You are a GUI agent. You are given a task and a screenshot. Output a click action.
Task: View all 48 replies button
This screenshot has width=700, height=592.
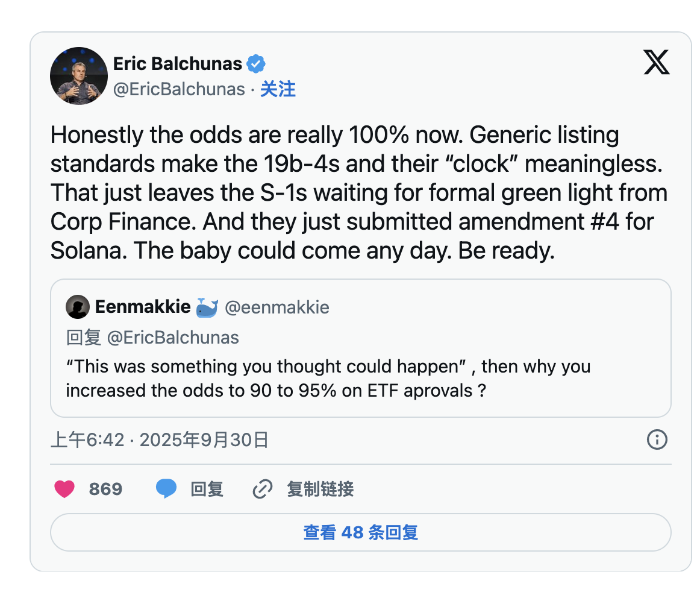360,532
